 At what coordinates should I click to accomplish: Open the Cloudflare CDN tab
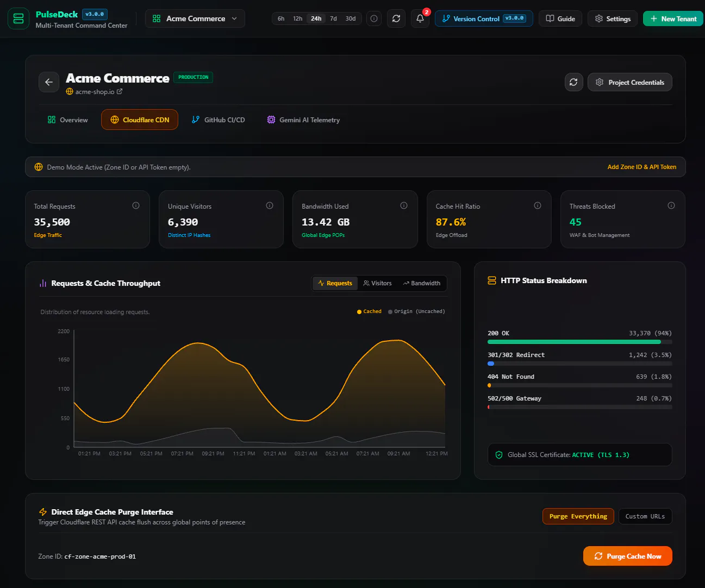[x=140, y=120]
